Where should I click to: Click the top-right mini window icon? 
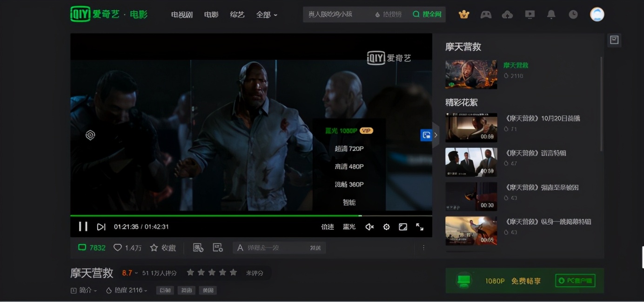point(614,40)
